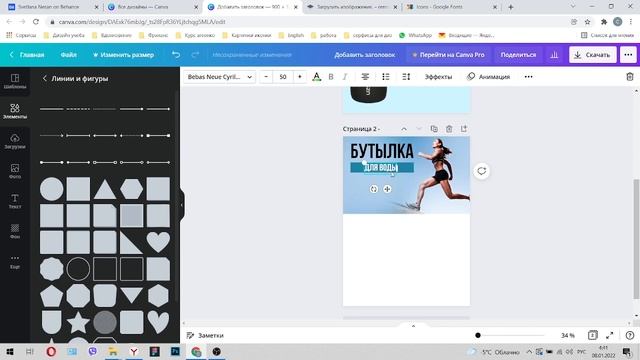Open the More sidebar panel
640x360 pixels.
(x=15, y=261)
